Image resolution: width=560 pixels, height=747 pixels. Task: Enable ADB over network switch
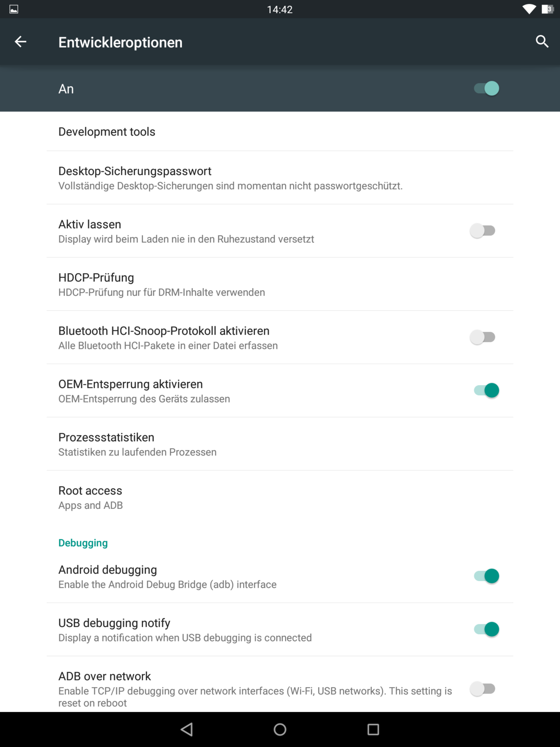(x=483, y=689)
